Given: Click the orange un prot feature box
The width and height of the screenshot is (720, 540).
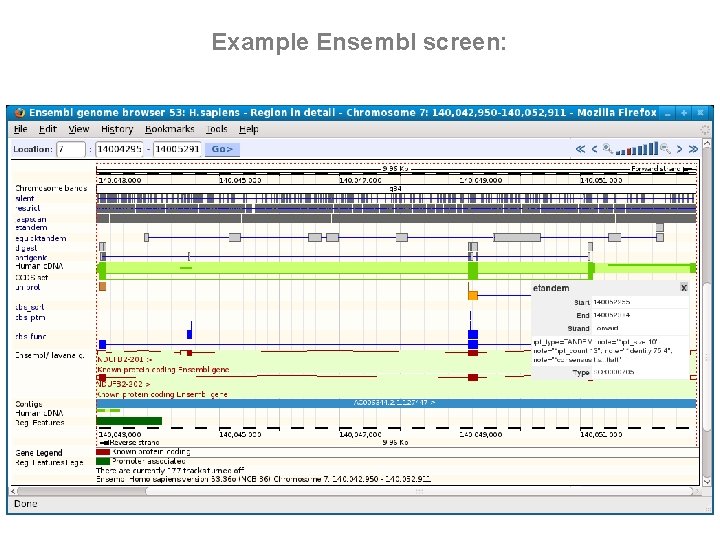Looking at the screenshot, I should [473, 295].
